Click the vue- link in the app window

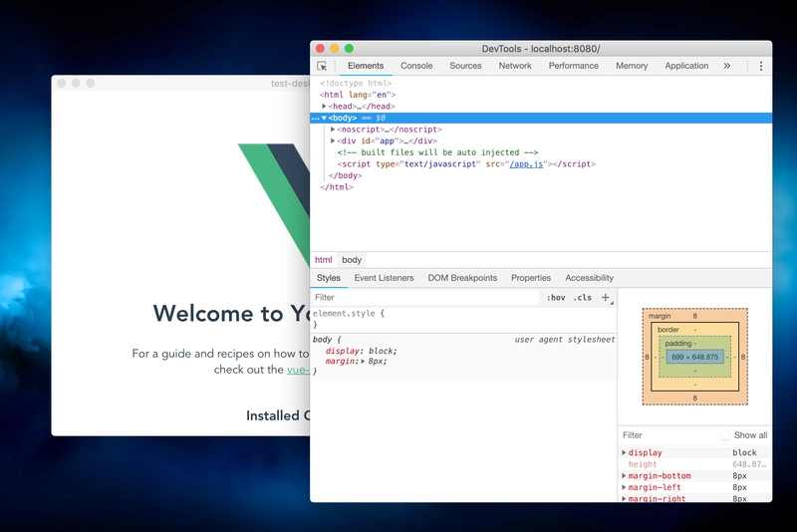[x=298, y=370]
